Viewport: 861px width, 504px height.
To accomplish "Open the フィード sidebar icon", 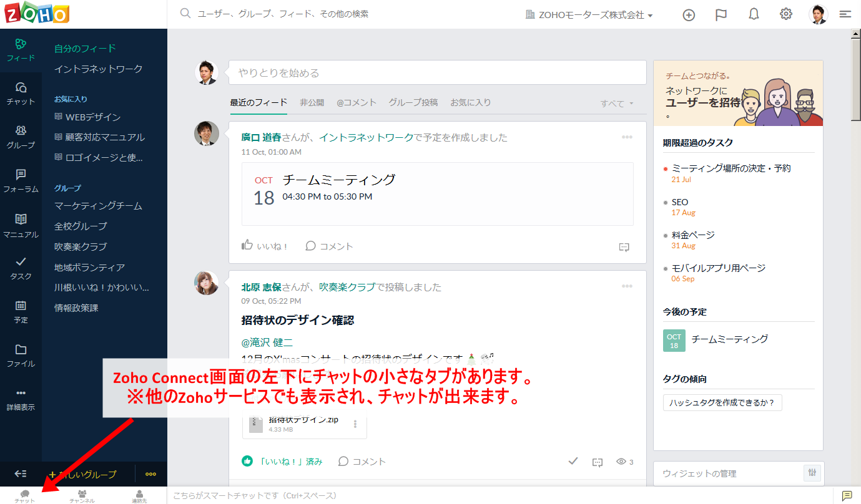I will (21, 50).
